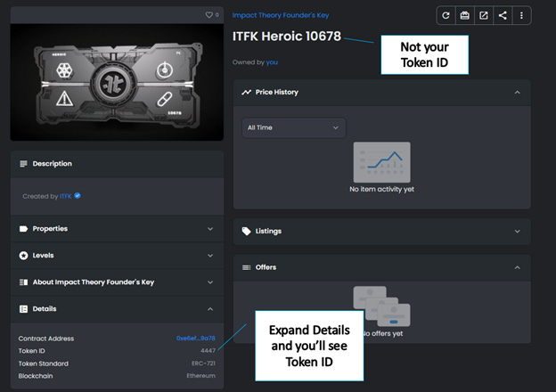Click the empty price chart placeholder
The height and width of the screenshot is (392, 556).
(x=382, y=162)
